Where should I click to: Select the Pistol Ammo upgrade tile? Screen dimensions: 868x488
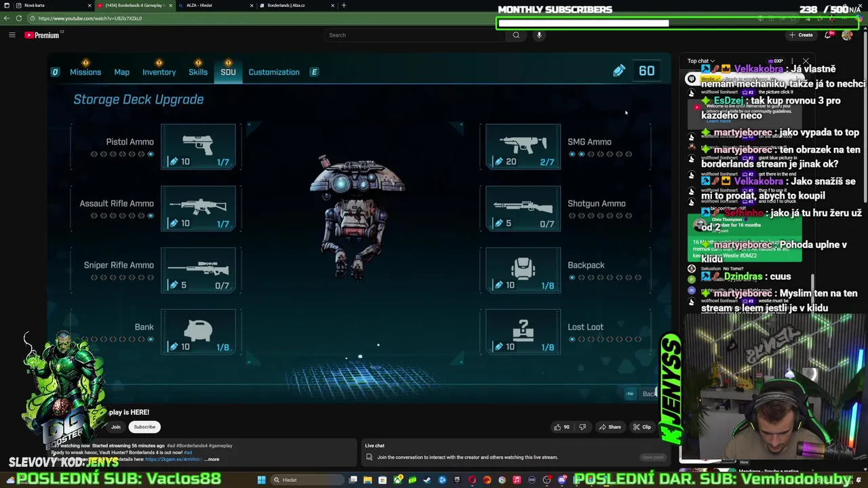[198, 146]
